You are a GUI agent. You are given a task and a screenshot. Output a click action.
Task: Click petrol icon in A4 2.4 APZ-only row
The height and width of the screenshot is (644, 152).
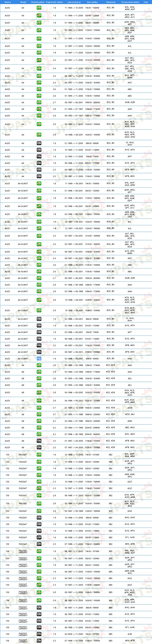tap(39, 82)
